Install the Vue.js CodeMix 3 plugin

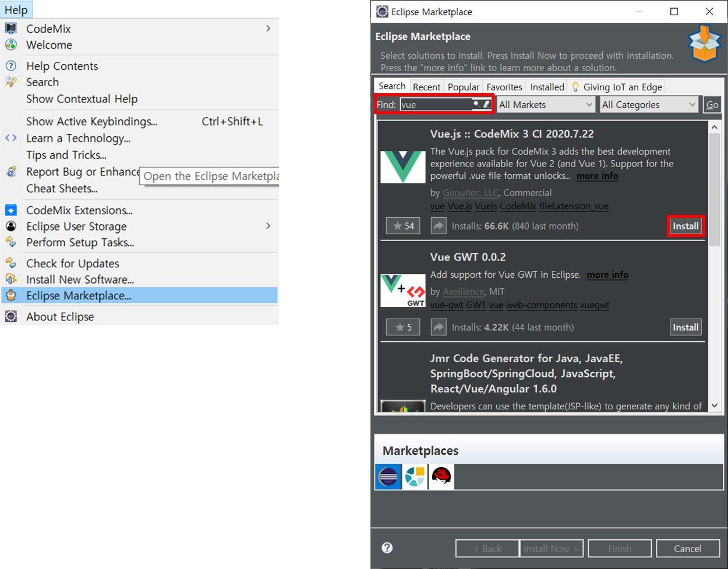click(685, 226)
